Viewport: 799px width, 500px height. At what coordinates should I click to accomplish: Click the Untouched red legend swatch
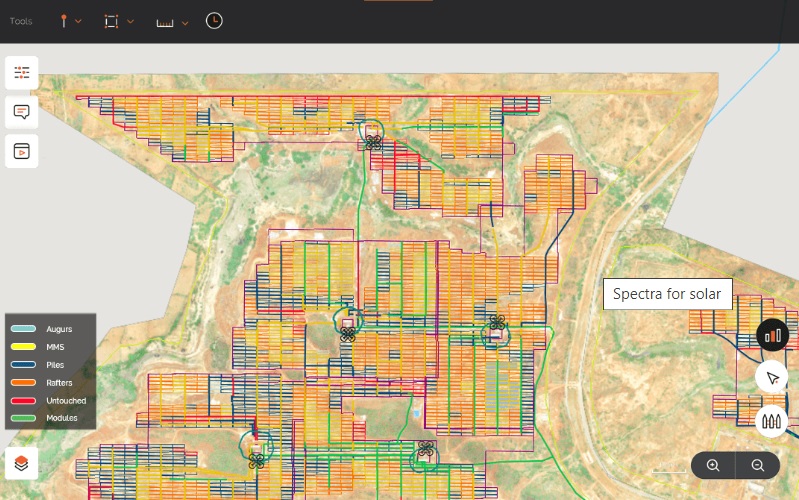coord(23,401)
